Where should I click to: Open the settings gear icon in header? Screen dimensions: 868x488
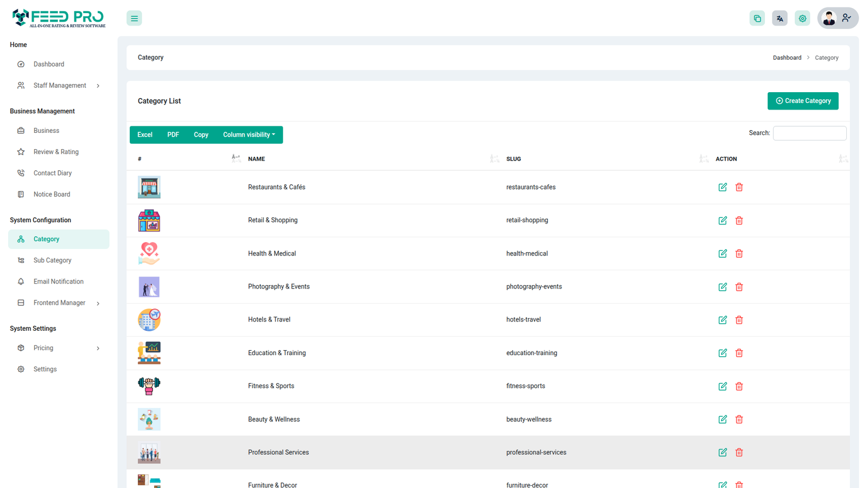click(x=802, y=18)
